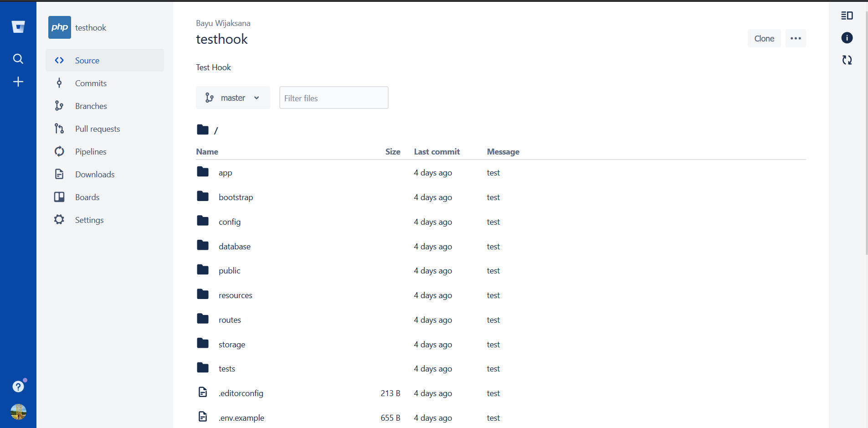The width and height of the screenshot is (868, 428).
Task: Open the public folder link
Action: pyautogui.click(x=229, y=271)
